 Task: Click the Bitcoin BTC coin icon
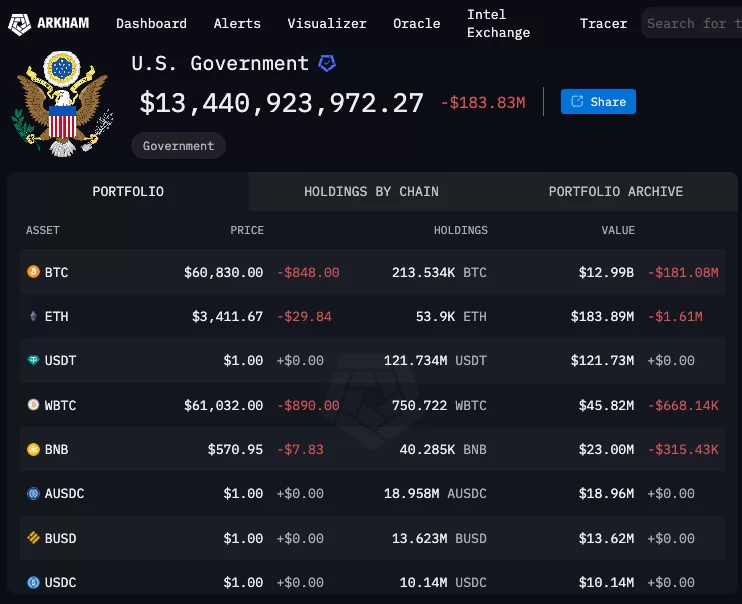(32, 272)
